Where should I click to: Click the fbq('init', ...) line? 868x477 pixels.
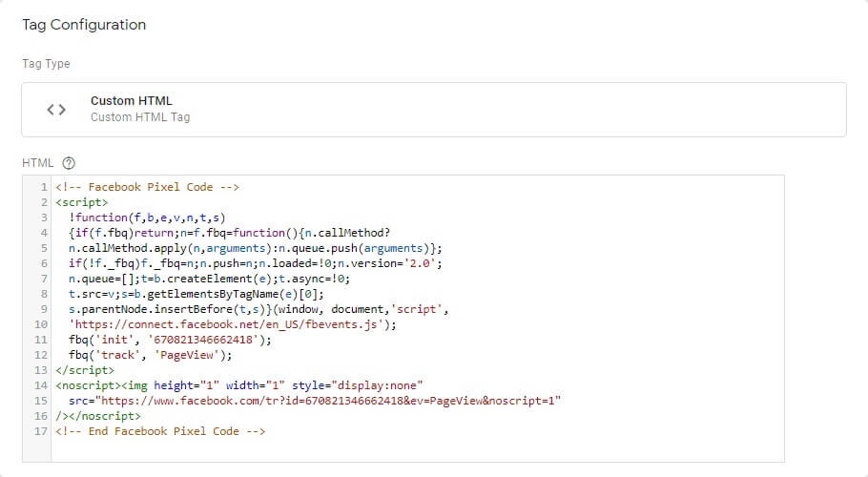171,340
